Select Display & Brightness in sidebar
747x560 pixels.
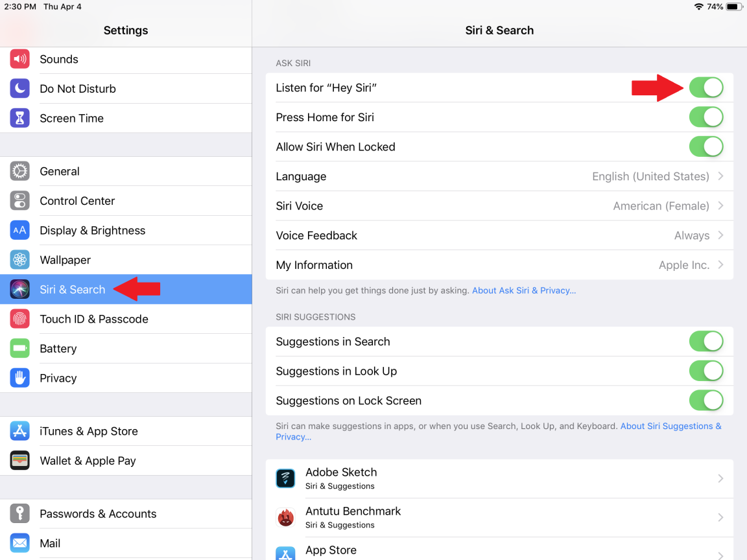click(x=92, y=230)
